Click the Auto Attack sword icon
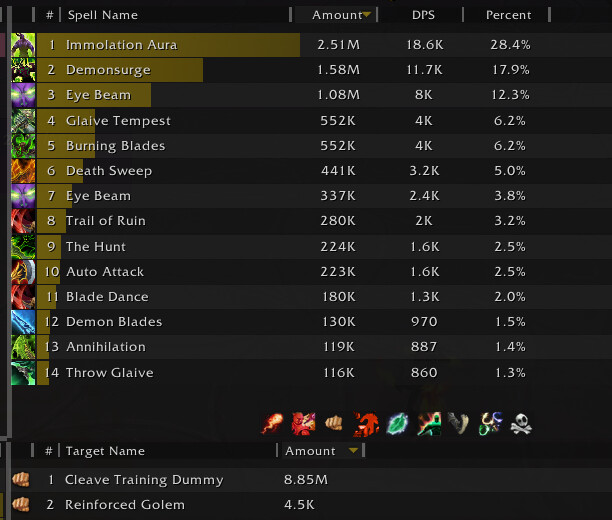The height and width of the screenshot is (520, 612). pyautogui.click(x=23, y=271)
